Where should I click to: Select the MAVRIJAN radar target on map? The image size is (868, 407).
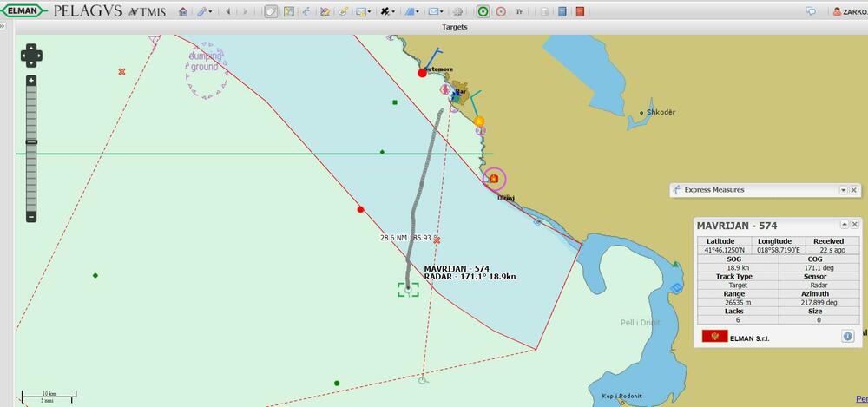(408, 289)
